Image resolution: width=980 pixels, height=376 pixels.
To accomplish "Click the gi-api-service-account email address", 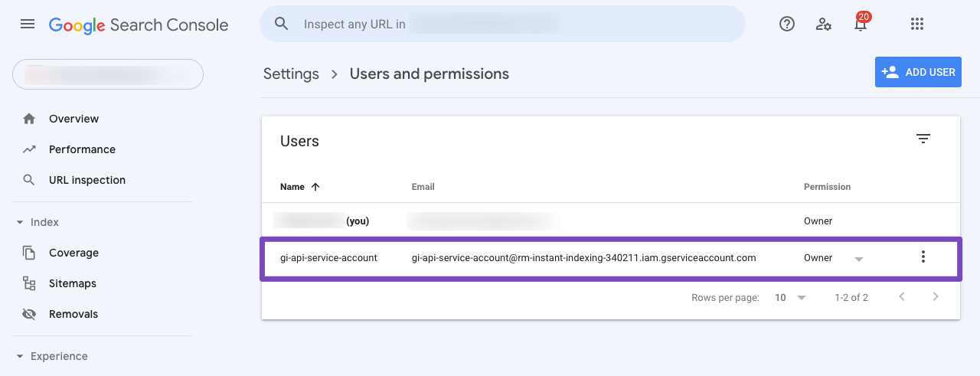I will click(x=584, y=258).
